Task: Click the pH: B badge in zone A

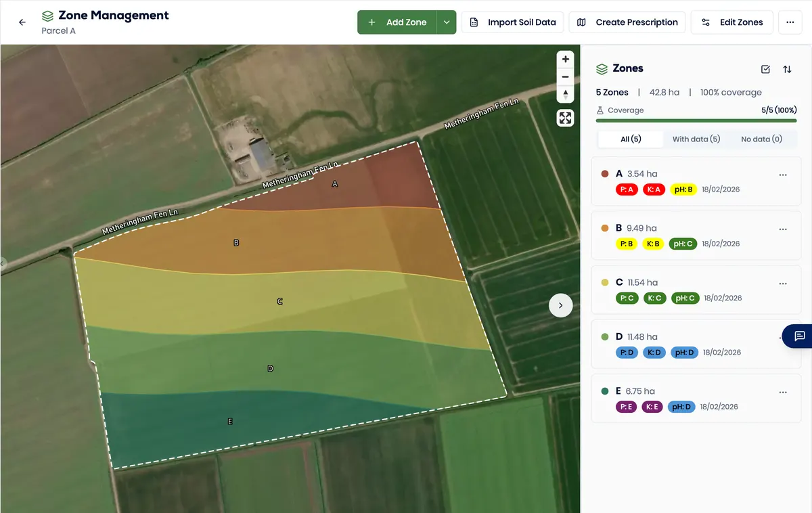Action: 682,189
